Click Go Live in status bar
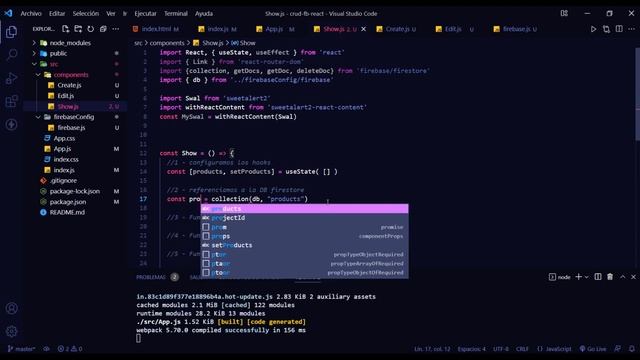The image size is (640, 360). coord(592,349)
